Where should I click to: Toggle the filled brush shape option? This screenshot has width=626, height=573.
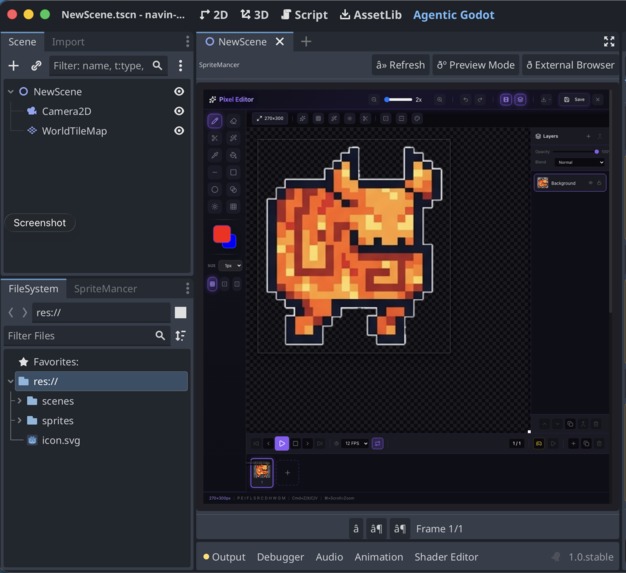coord(212,284)
